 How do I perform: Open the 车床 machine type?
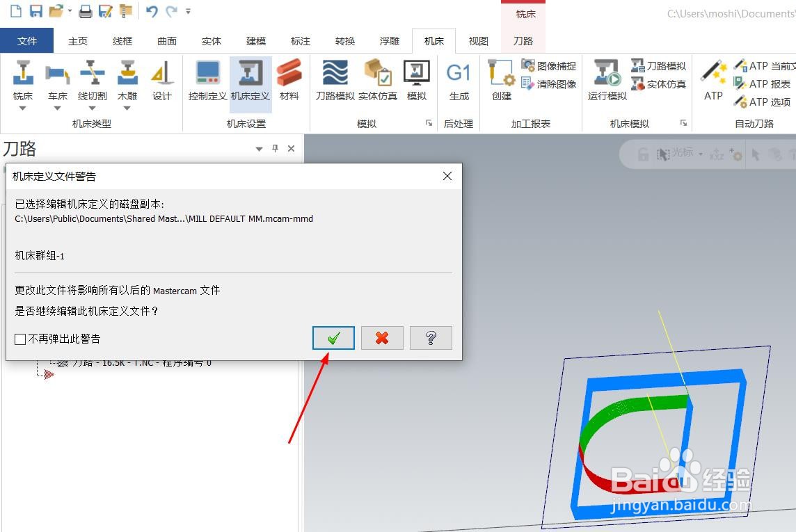(x=58, y=76)
